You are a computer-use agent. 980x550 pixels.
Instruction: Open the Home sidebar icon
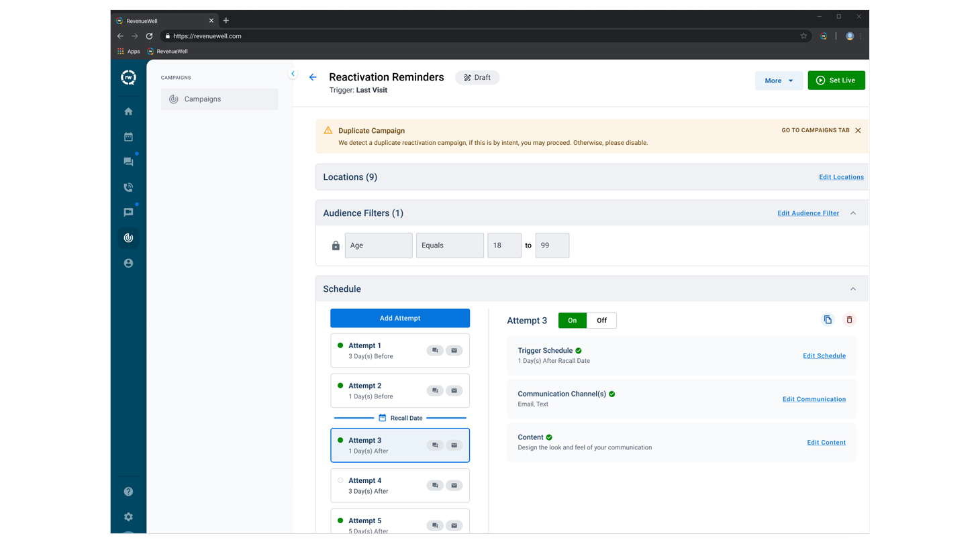(128, 111)
